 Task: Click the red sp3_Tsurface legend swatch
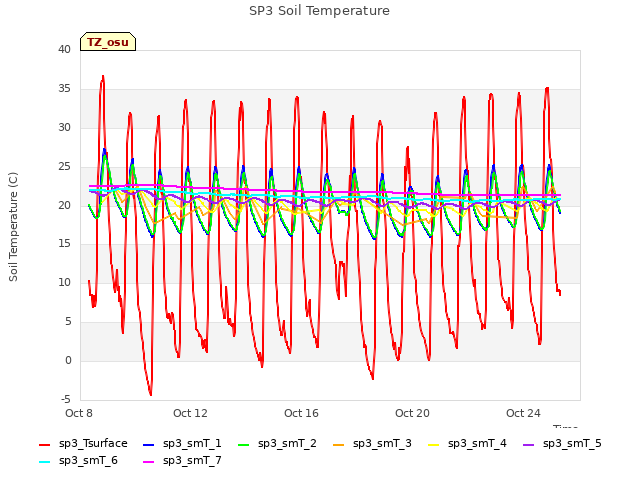click(x=44, y=444)
